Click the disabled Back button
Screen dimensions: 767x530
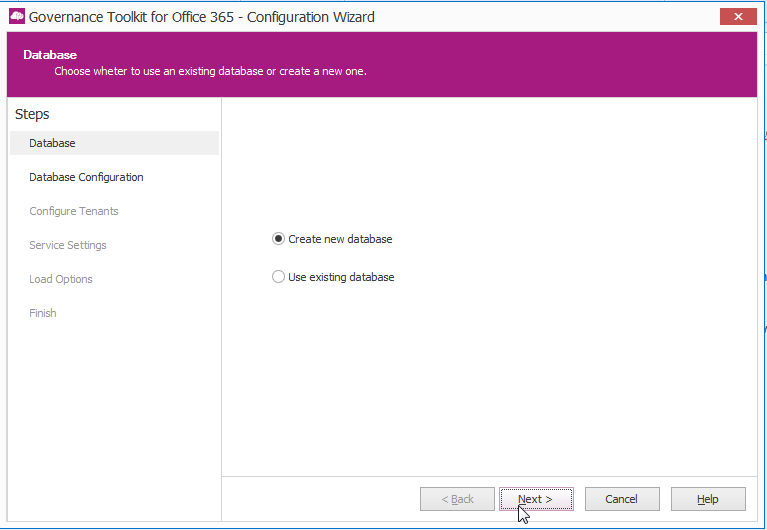(457, 499)
